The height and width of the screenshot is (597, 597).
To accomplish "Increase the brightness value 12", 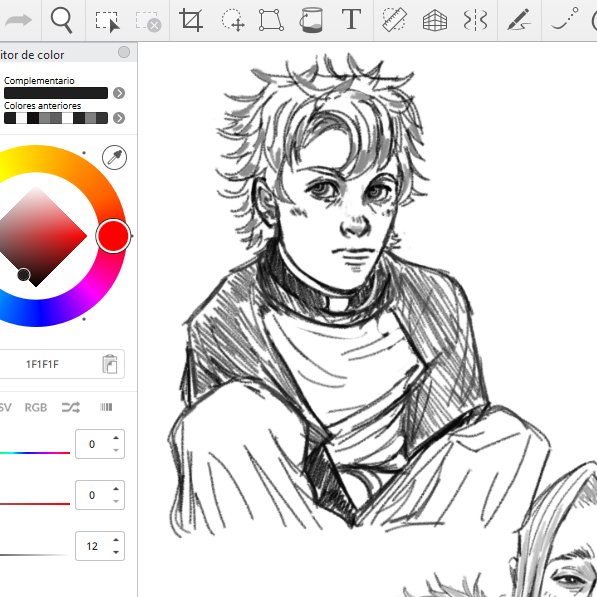I will [116, 540].
